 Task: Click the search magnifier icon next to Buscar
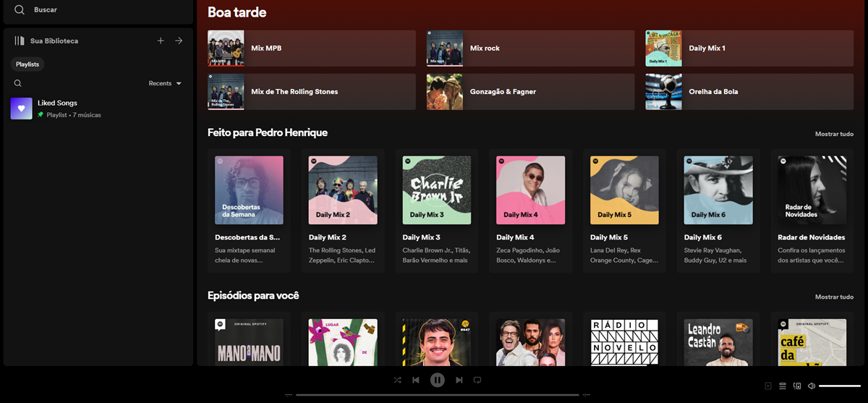tap(20, 10)
